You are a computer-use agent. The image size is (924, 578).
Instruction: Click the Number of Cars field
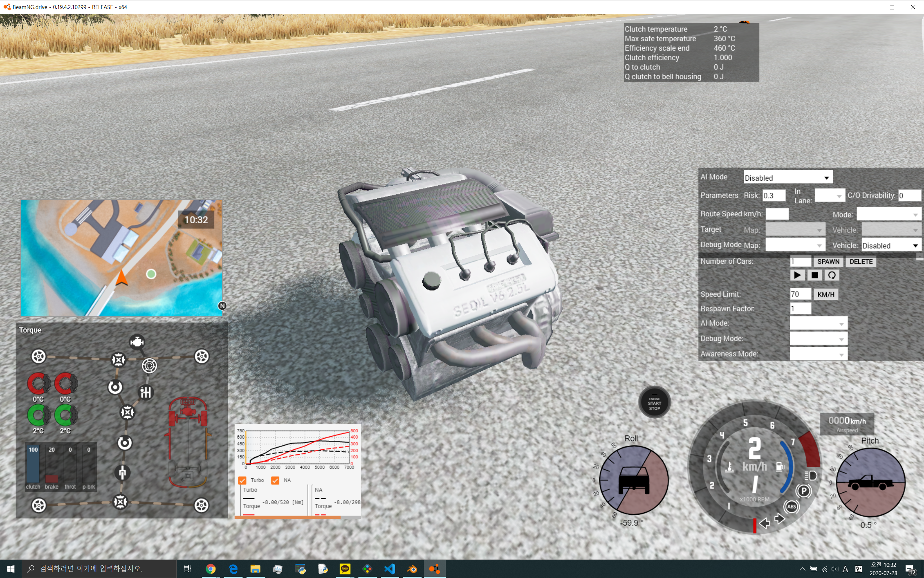[801, 262]
